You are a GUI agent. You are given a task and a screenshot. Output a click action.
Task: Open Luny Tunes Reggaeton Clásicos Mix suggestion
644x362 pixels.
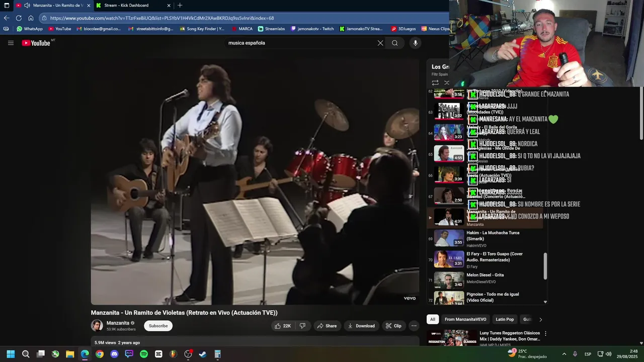510,336
